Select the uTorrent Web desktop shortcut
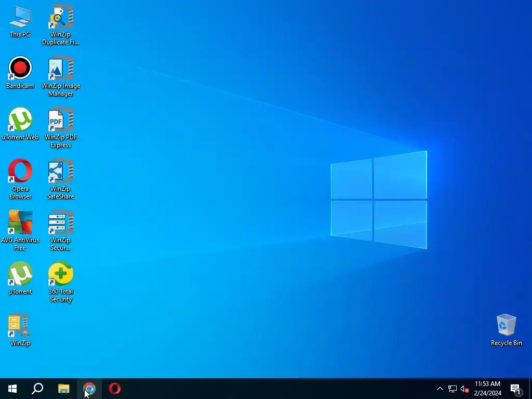 click(x=20, y=124)
